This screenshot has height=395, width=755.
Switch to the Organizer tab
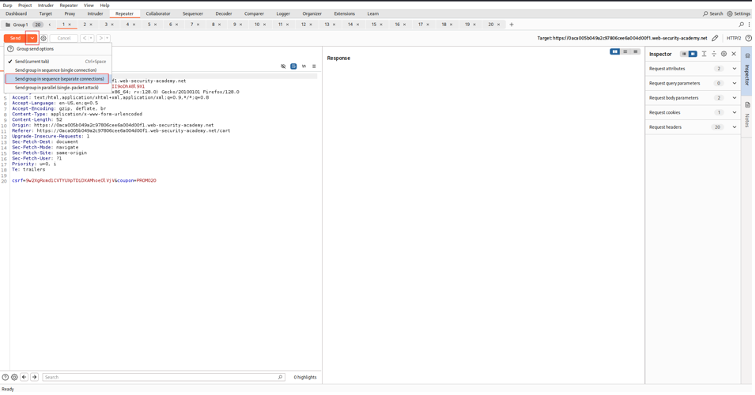coord(312,14)
